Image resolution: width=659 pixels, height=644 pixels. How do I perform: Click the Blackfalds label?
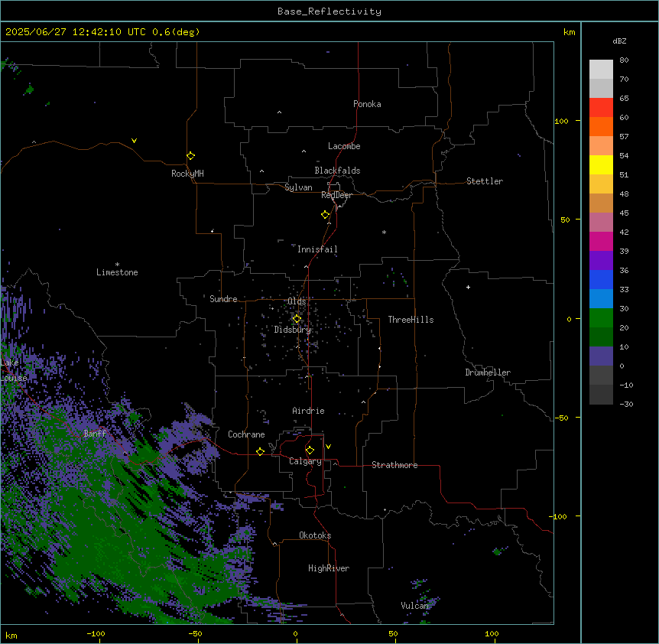(337, 171)
